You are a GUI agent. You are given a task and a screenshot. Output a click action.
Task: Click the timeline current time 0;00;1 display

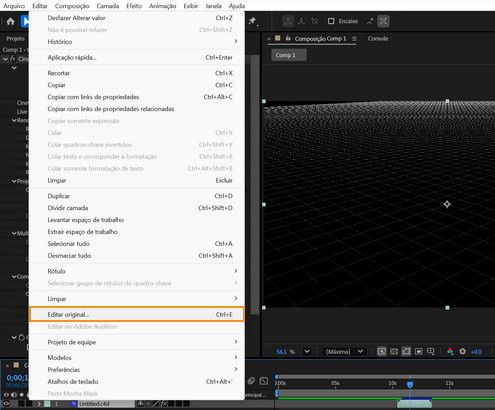point(17,378)
